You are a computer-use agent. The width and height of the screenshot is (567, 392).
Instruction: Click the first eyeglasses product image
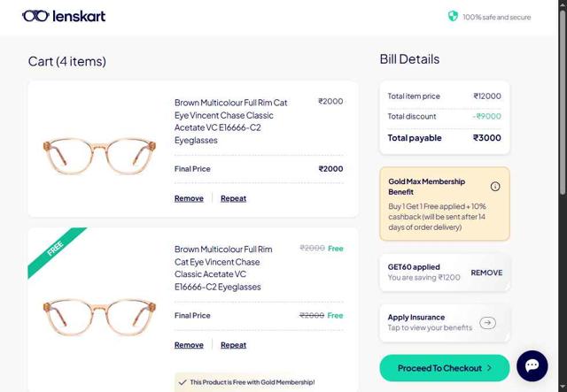pos(99,157)
